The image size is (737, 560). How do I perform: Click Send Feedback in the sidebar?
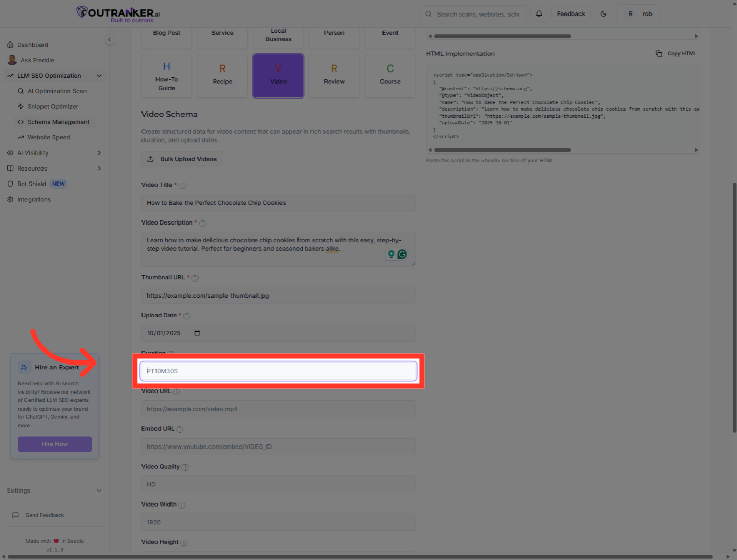tap(39, 515)
